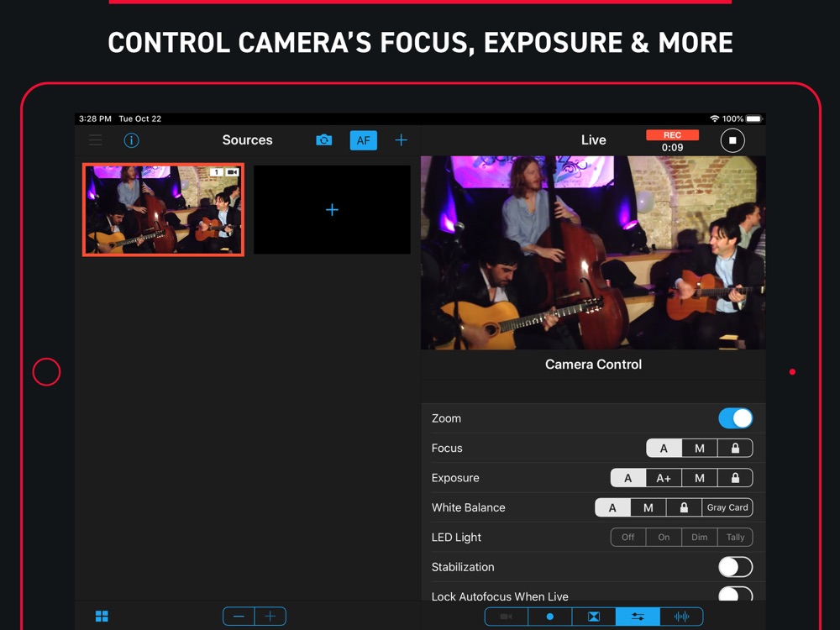Screen dimensions: 840x630
Task: Tap the switch camera icon
Action: pos(323,140)
